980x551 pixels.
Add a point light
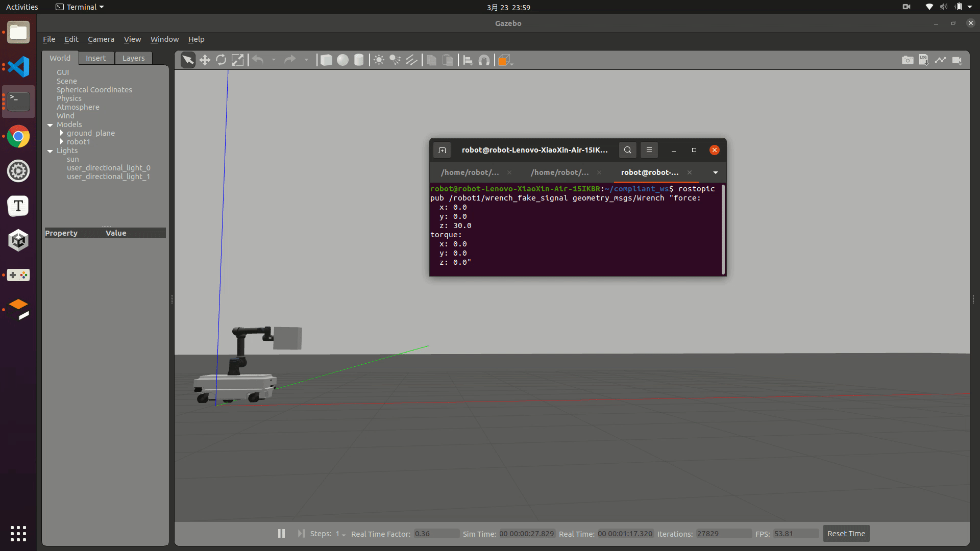379,60
